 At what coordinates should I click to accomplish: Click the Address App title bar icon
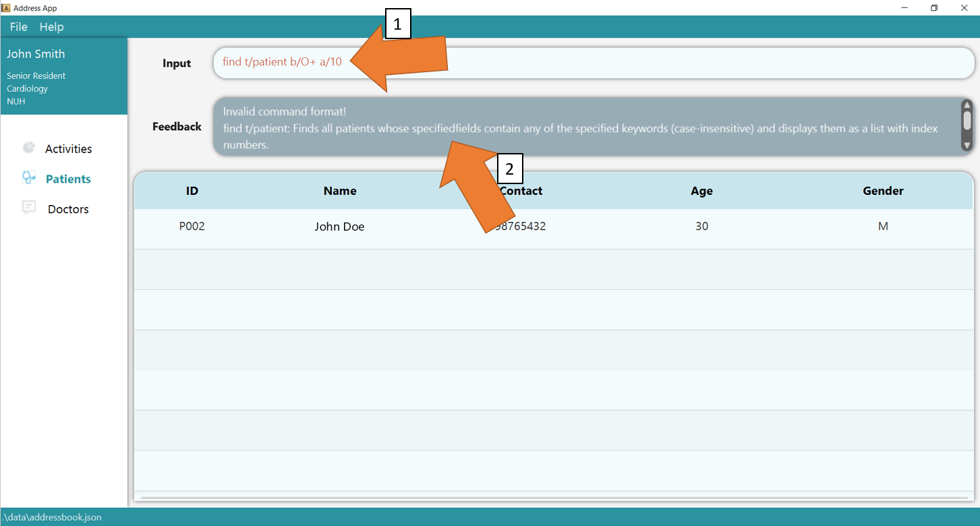click(6, 7)
